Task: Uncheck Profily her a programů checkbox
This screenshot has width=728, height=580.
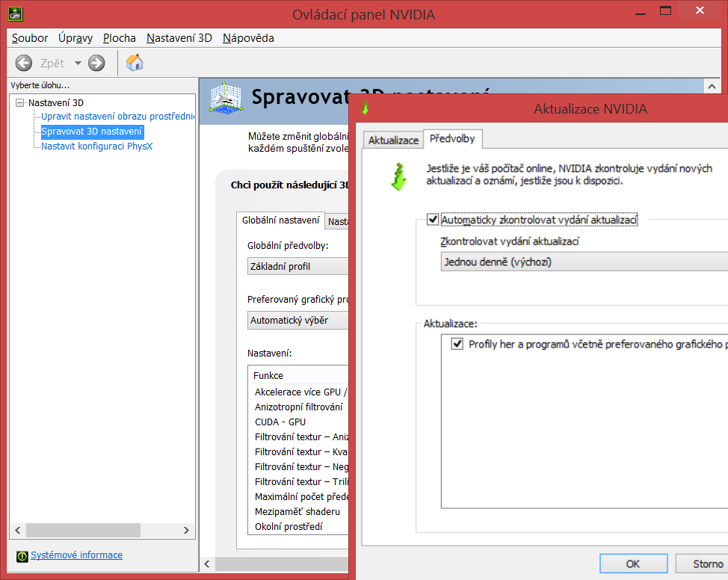Action: point(457,344)
